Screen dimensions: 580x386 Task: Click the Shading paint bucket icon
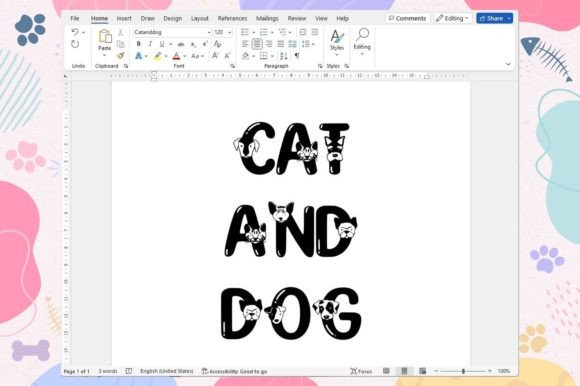pyautogui.click(x=246, y=56)
